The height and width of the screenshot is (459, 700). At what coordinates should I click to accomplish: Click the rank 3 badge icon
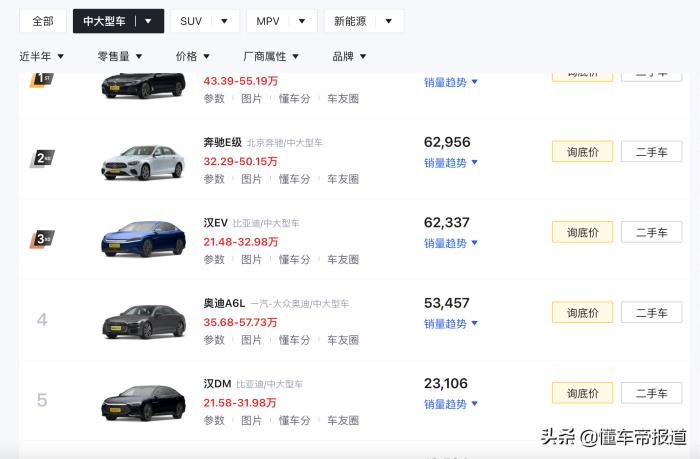point(42,239)
